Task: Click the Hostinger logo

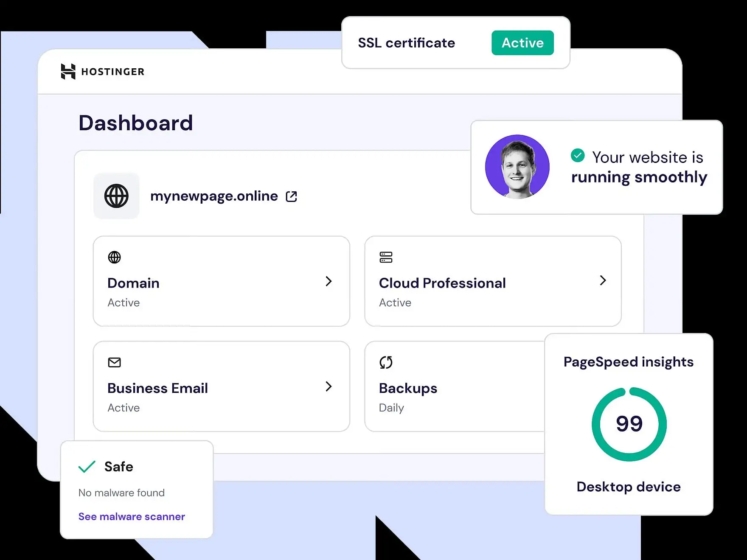Action: [x=102, y=71]
